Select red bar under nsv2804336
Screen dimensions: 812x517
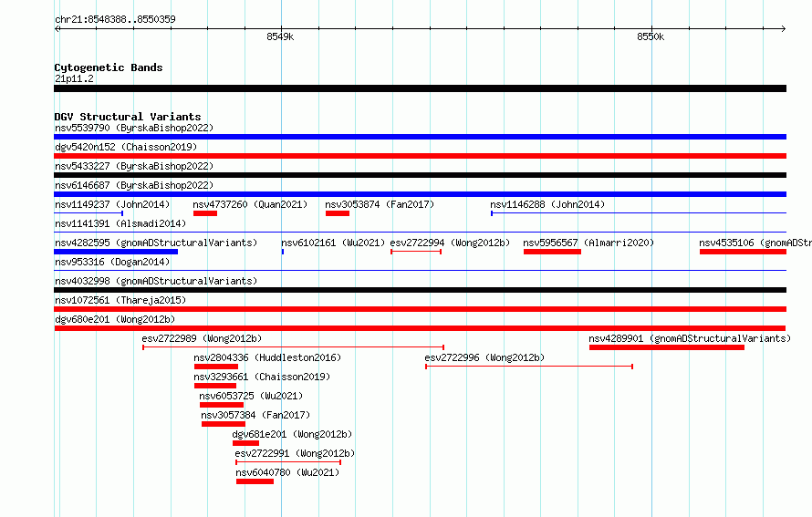coord(216,367)
